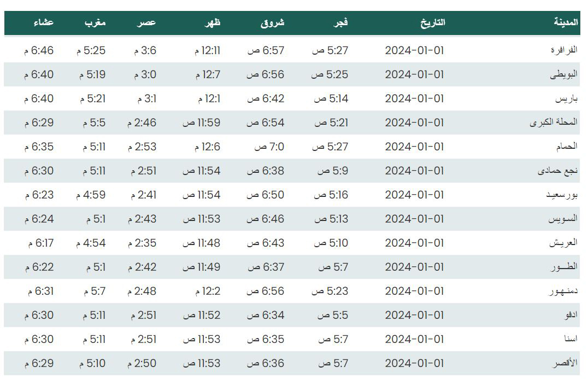Select the المحلة الكبرى city name
This screenshot has height=390, width=588.
pyautogui.click(x=554, y=123)
